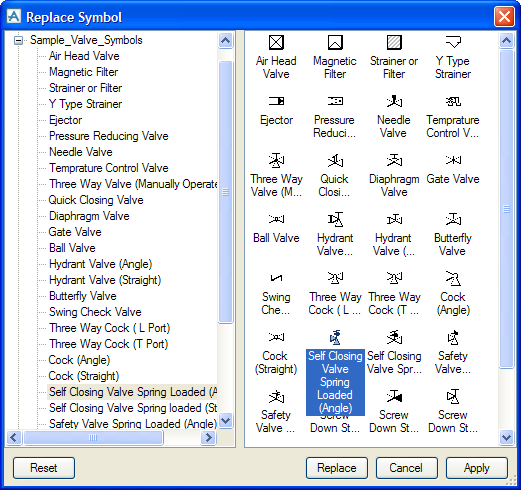Select the Ejector symbol icon

276,101
